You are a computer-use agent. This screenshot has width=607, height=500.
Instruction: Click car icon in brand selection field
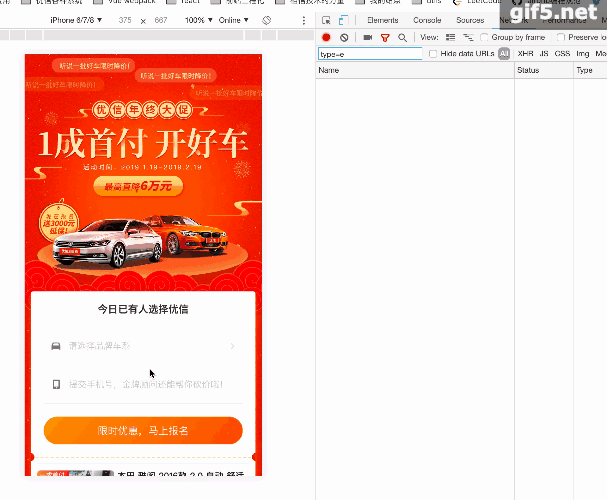(x=56, y=346)
